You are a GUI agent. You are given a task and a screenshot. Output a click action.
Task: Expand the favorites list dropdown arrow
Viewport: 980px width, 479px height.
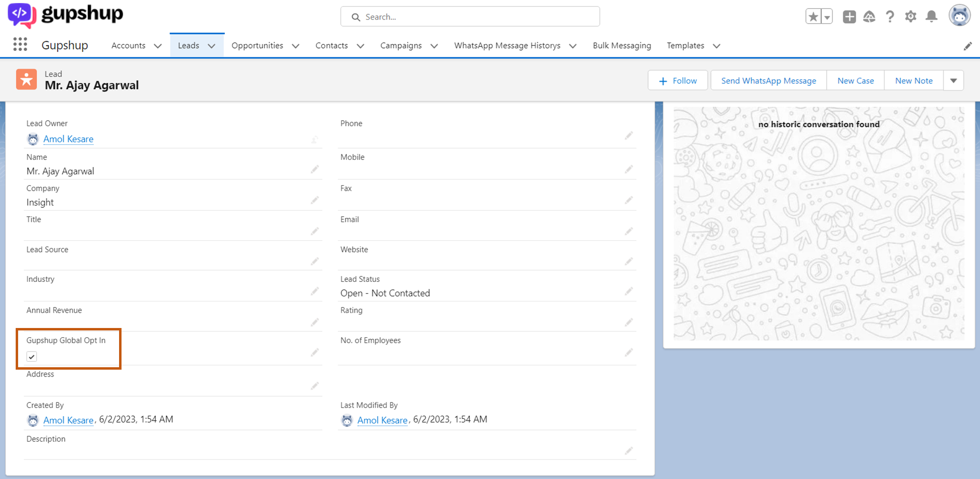(827, 17)
